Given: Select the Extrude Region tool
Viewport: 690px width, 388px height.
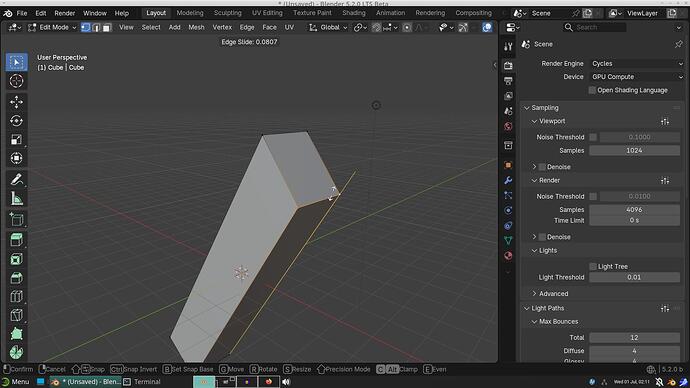Looking at the screenshot, I should (16, 240).
